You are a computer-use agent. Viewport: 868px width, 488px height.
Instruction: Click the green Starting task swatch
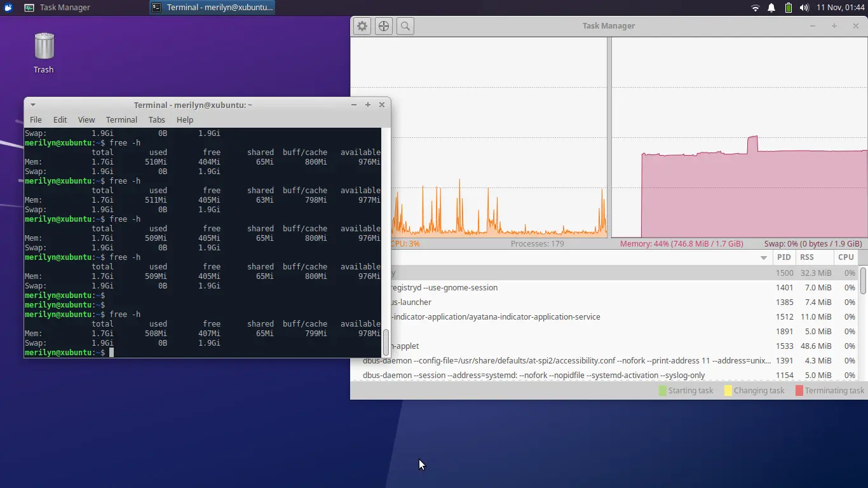point(663,391)
